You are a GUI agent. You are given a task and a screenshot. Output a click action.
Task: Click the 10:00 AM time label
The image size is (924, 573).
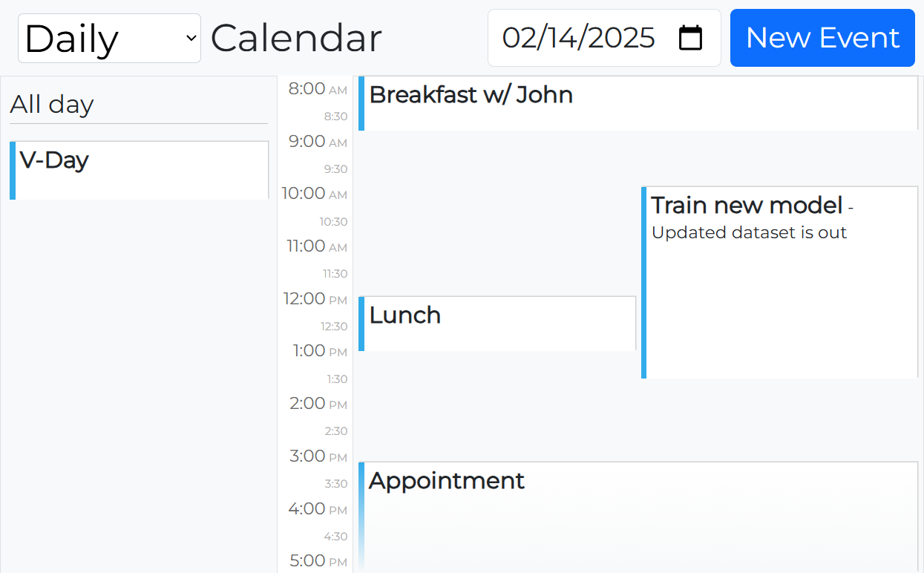coord(314,194)
